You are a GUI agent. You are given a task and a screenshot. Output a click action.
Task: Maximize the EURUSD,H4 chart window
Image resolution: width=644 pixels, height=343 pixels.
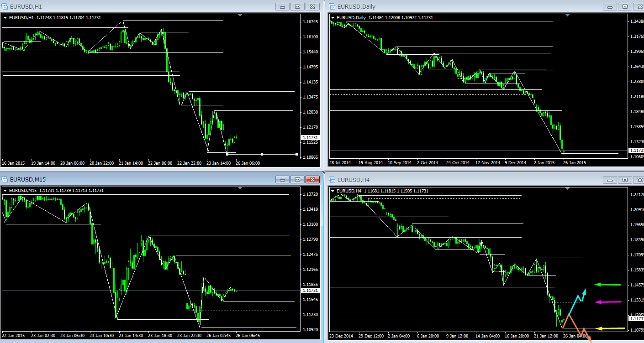pyautogui.click(x=624, y=180)
